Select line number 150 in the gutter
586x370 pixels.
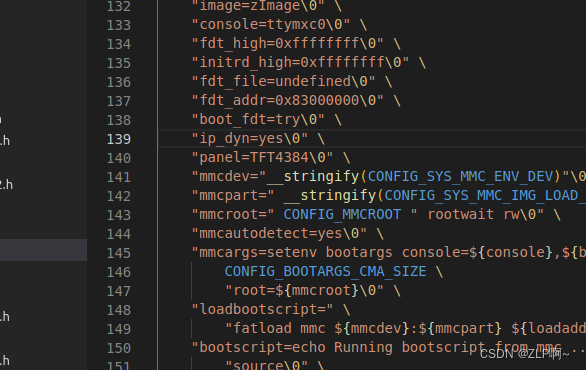(119, 348)
